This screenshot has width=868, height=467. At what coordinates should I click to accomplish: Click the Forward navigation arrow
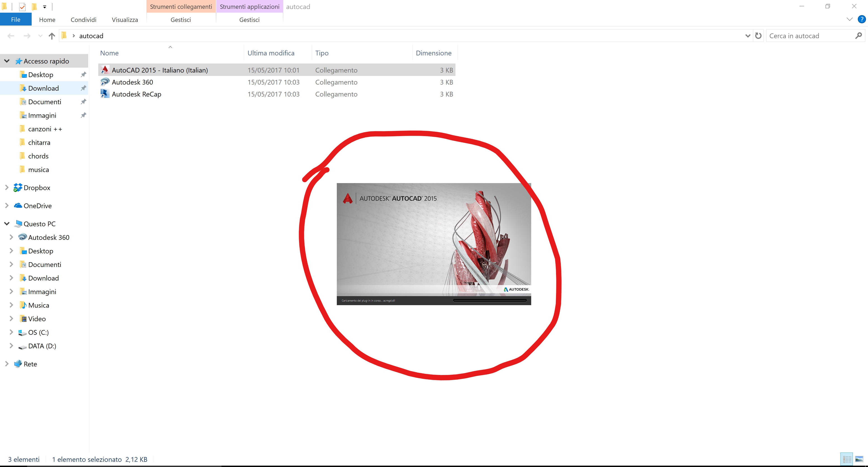[27, 36]
